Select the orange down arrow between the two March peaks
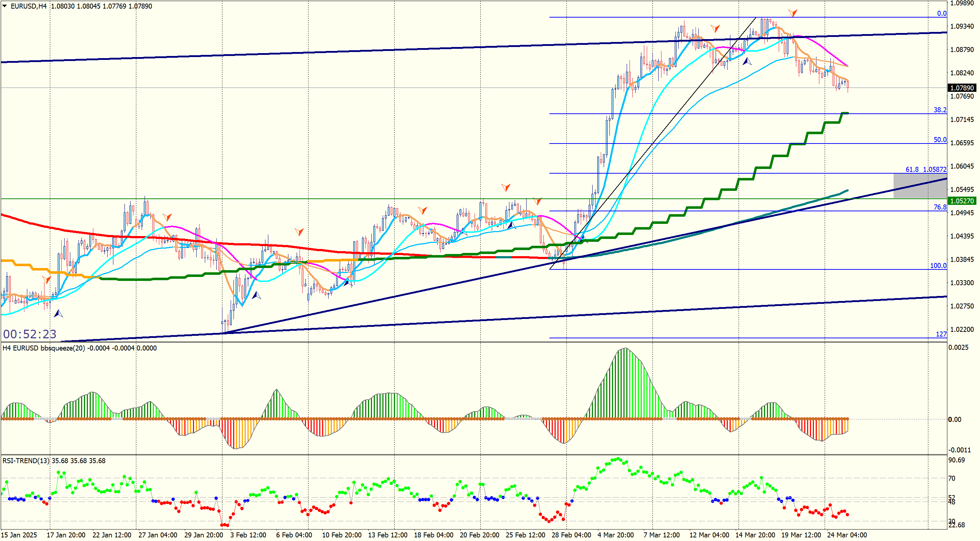This screenshot has width=980, height=541. (715, 29)
